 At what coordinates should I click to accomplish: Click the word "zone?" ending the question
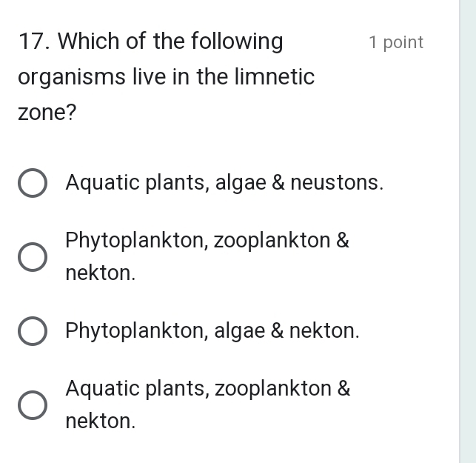click(47, 113)
